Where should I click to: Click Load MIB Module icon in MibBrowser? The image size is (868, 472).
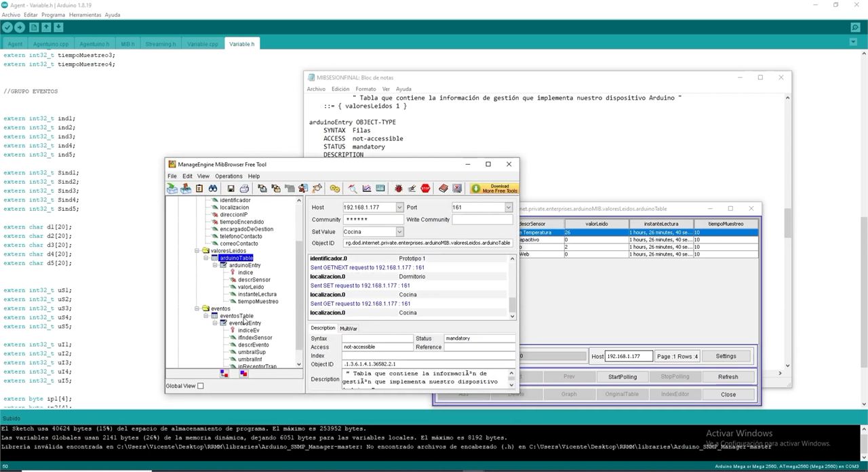tap(172, 189)
